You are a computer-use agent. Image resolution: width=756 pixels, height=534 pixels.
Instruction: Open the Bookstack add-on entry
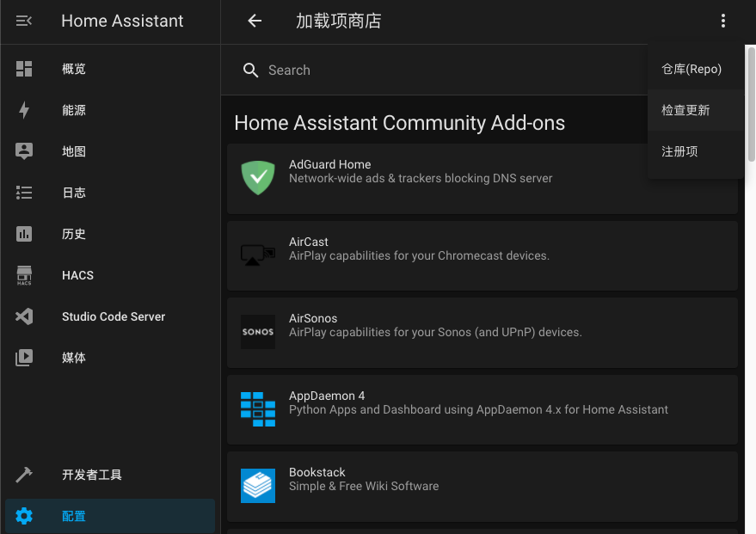tap(482, 485)
